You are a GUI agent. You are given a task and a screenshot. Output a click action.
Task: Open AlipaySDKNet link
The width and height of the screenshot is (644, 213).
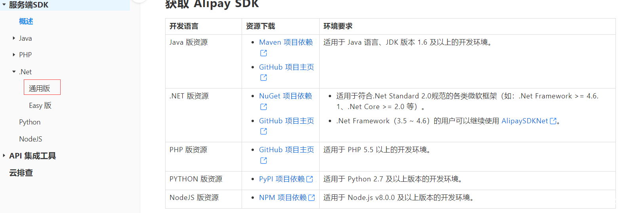(525, 121)
